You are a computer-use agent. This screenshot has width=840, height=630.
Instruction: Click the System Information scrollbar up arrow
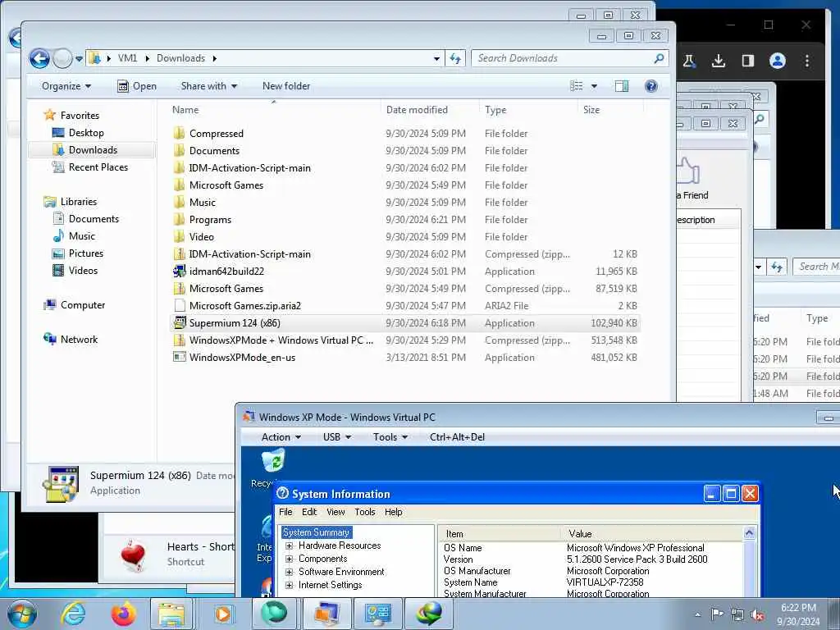[x=750, y=532]
